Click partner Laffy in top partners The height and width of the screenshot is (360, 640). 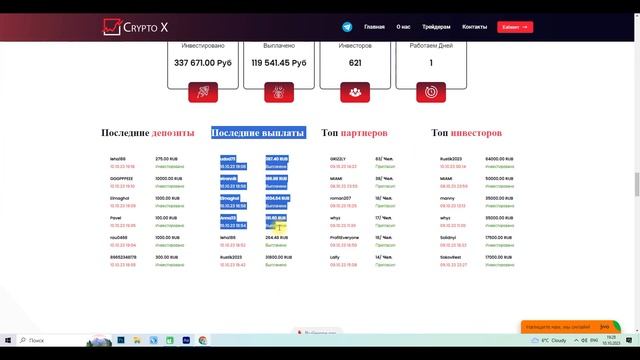coord(335,257)
